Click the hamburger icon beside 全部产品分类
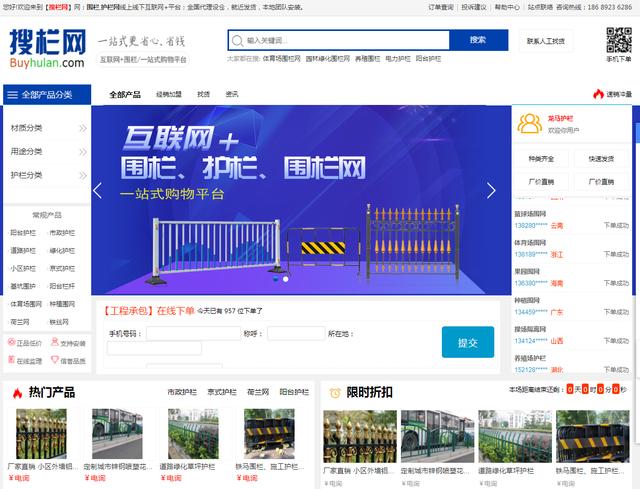 pyautogui.click(x=13, y=95)
